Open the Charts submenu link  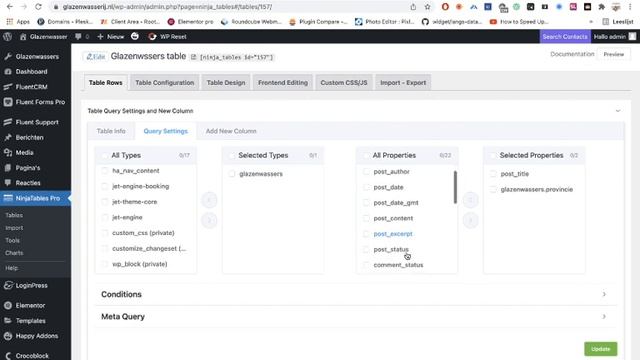click(x=14, y=253)
